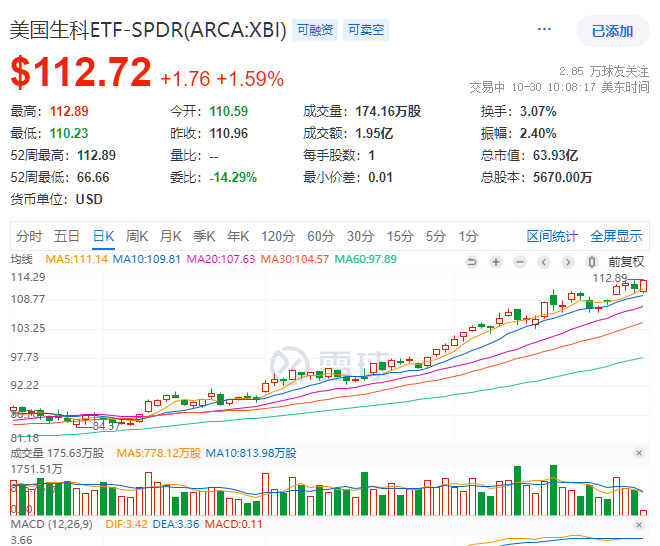Viewport: 660px width, 546px height.
Task: Select the 日K tab
Action: coord(104,236)
